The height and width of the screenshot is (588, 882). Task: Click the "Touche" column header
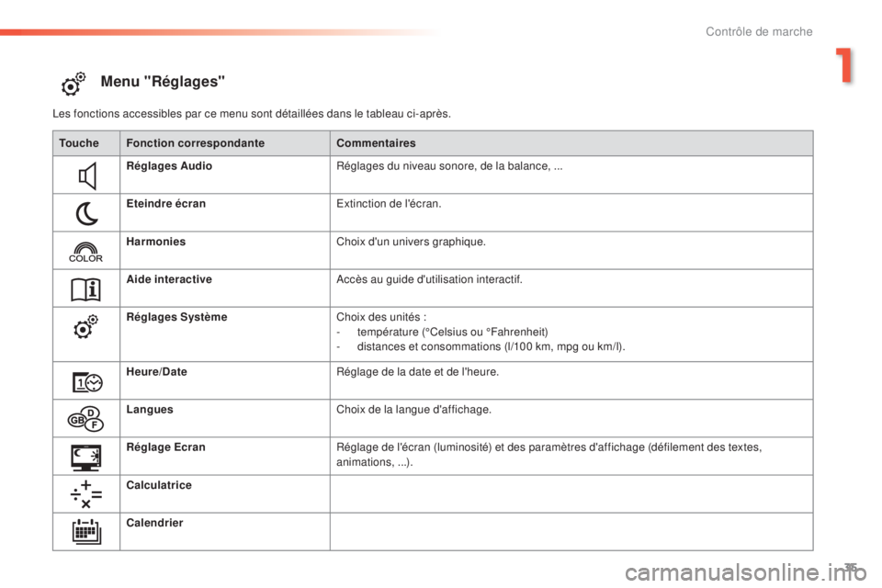pos(79,143)
